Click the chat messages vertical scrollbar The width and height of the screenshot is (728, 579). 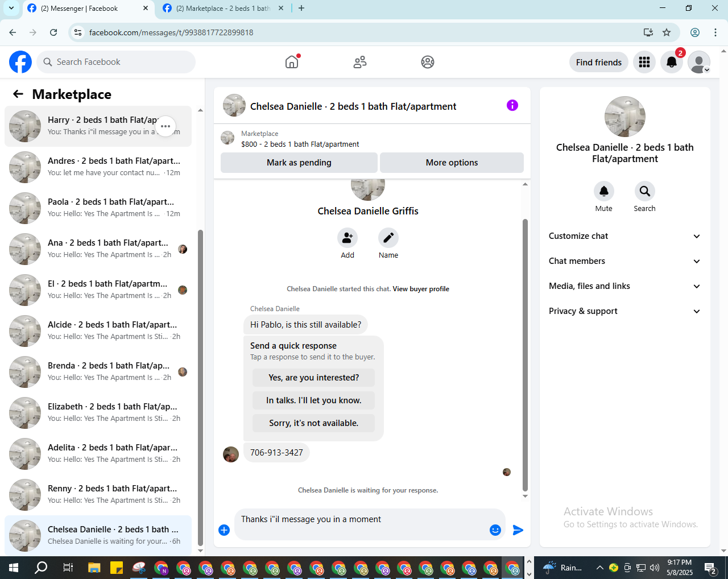click(x=525, y=355)
